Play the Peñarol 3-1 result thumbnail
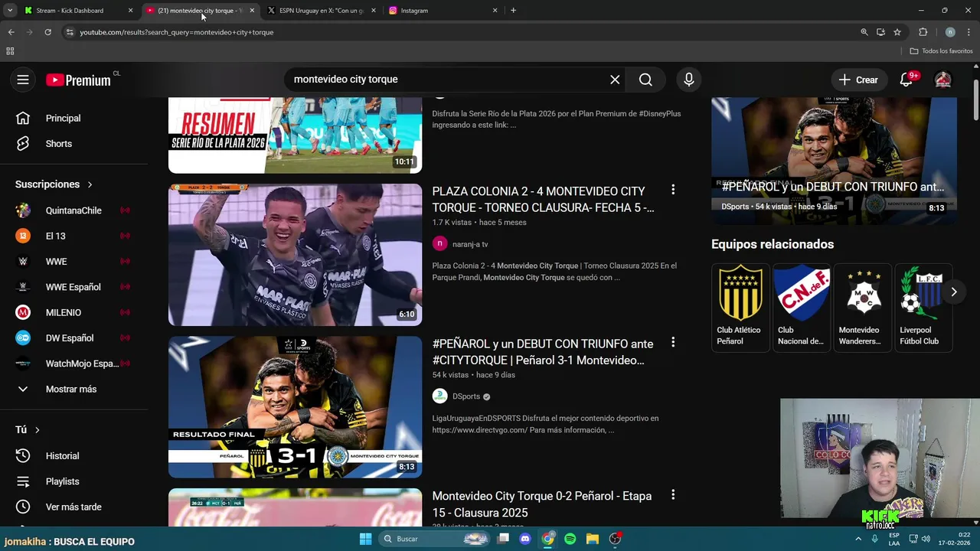 coord(295,407)
